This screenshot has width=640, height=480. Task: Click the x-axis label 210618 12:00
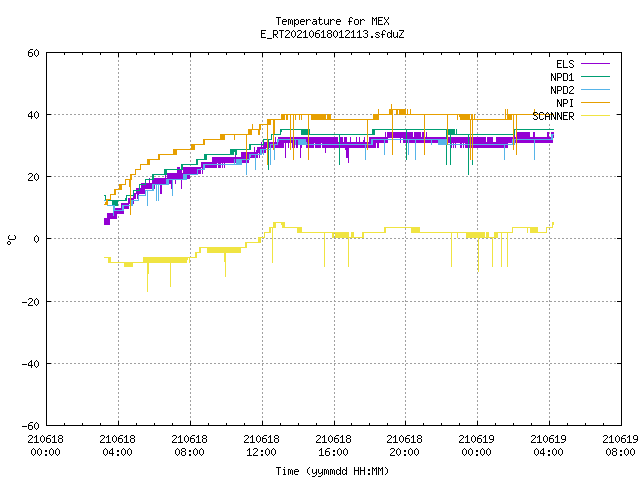pyautogui.click(x=261, y=446)
